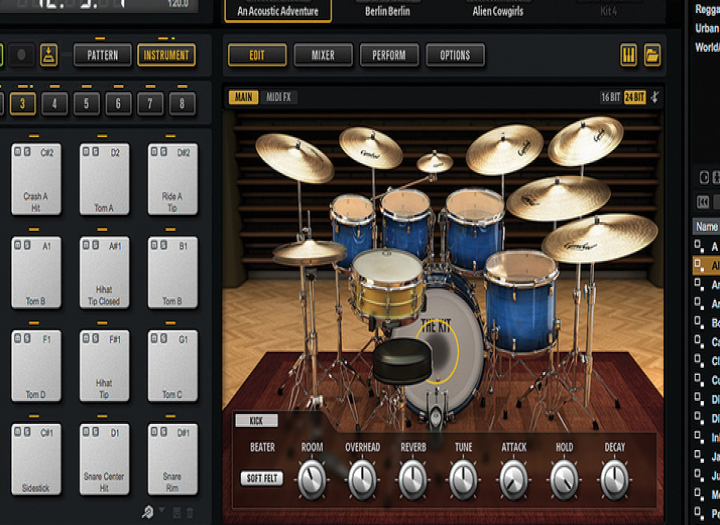Select 24 BIT sample mode
Viewport: 720px width, 525px height.
(x=635, y=97)
